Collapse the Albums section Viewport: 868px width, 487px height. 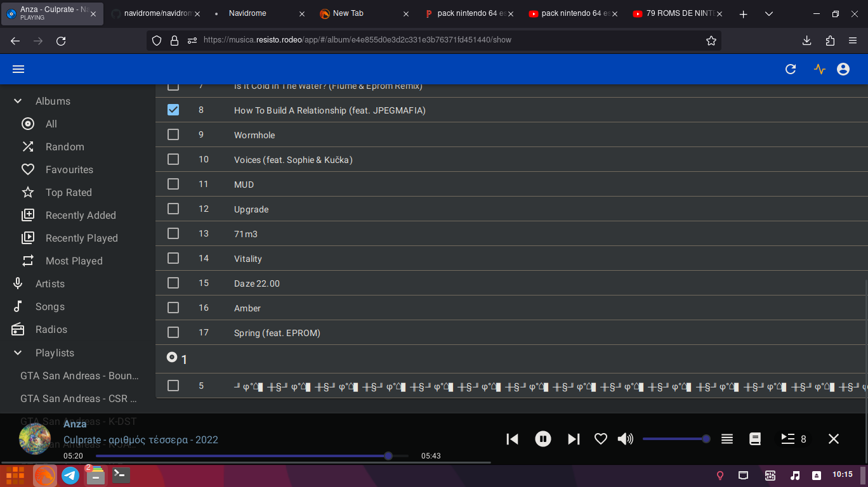(17, 100)
